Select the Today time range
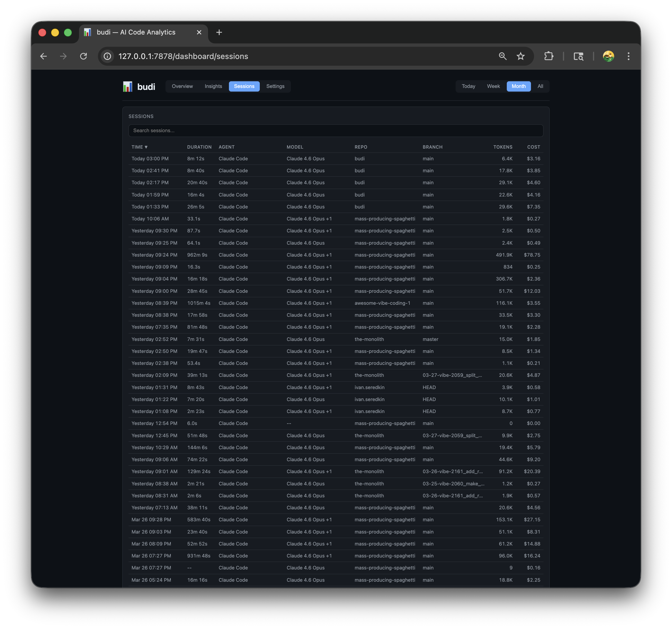The width and height of the screenshot is (672, 629). point(468,86)
